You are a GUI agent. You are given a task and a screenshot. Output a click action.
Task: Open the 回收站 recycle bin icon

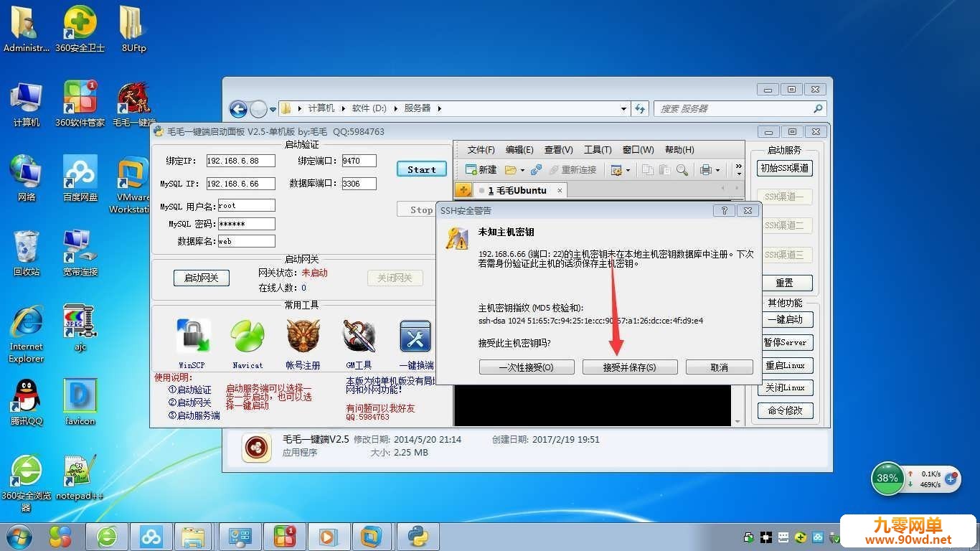pyautogui.click(x=27, y=253)
